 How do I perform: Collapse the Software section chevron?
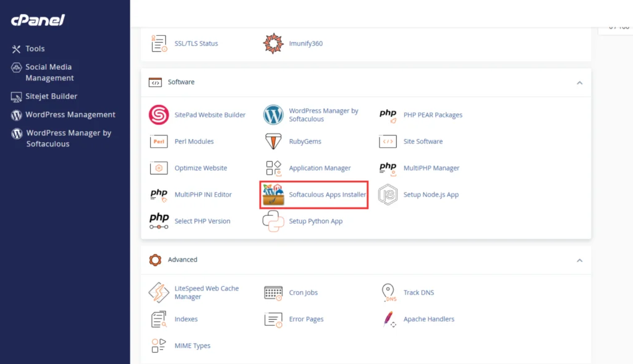(579, 83)
